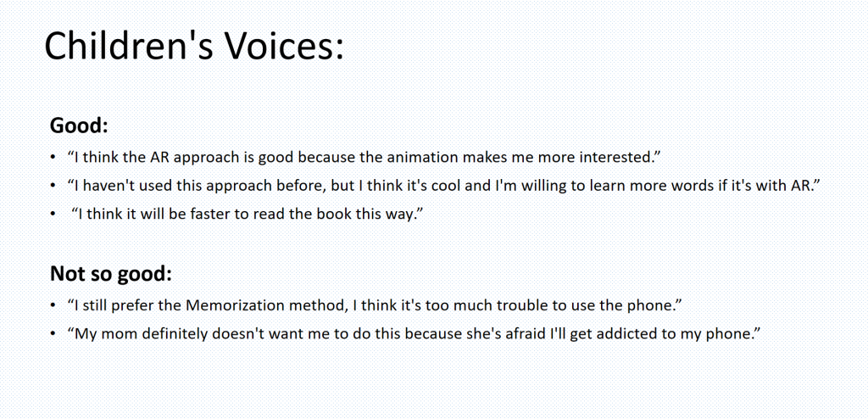868x419 pixels.
Task: Click the bullet before "I think it will be faster"
Action: (x=53, y=215)
